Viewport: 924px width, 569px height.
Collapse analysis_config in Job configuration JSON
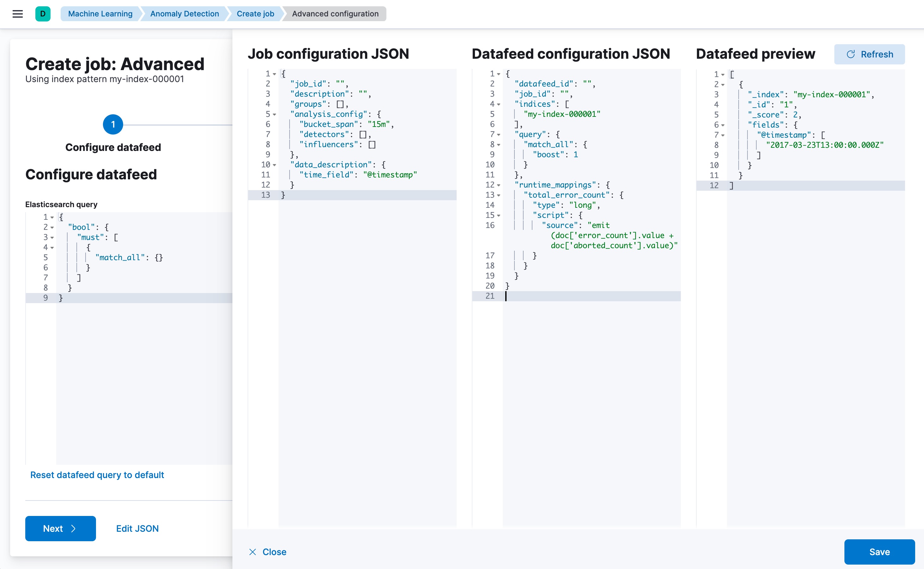(274, 114)
